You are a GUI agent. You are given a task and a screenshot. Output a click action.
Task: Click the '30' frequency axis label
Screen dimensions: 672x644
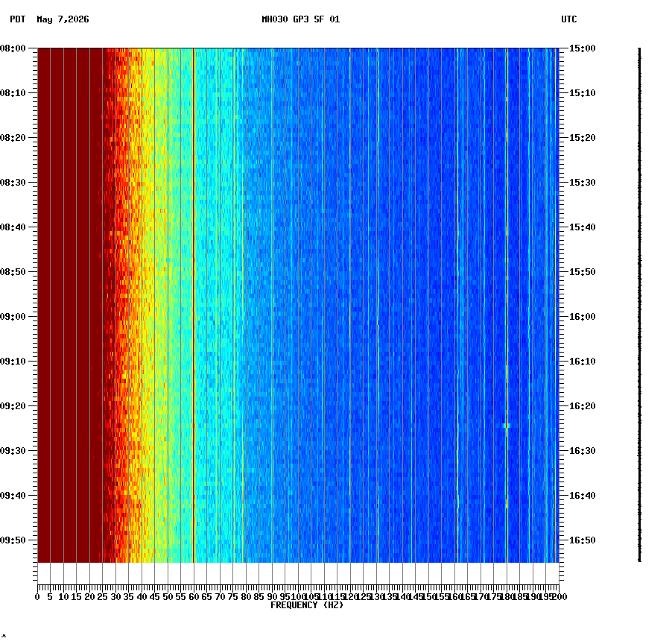(x=115, y=597)
